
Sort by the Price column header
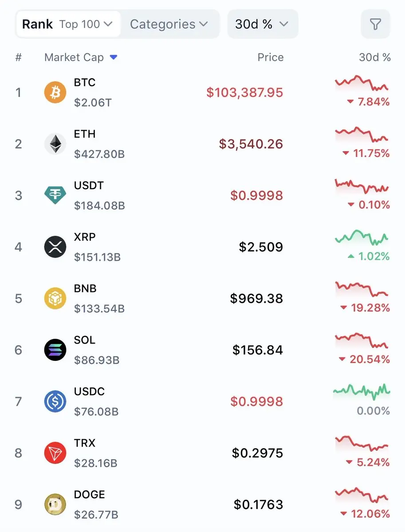click(271, 57)
